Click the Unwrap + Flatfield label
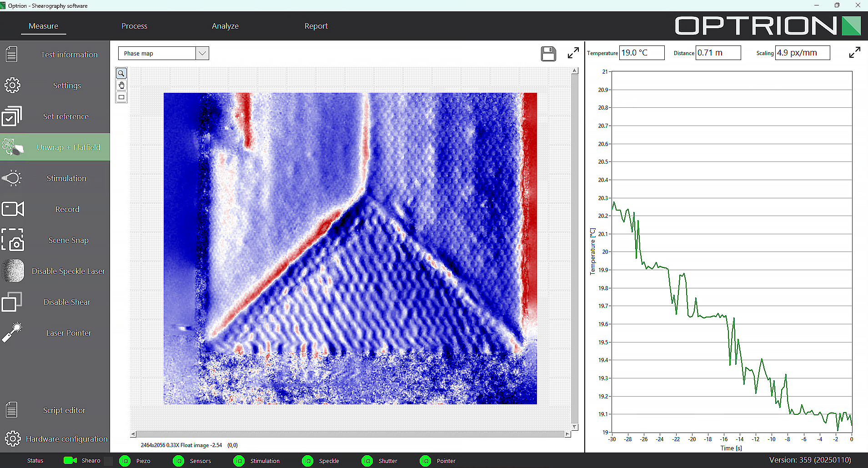Viewport: 868px width, 468px height. [x=69, y=147]
